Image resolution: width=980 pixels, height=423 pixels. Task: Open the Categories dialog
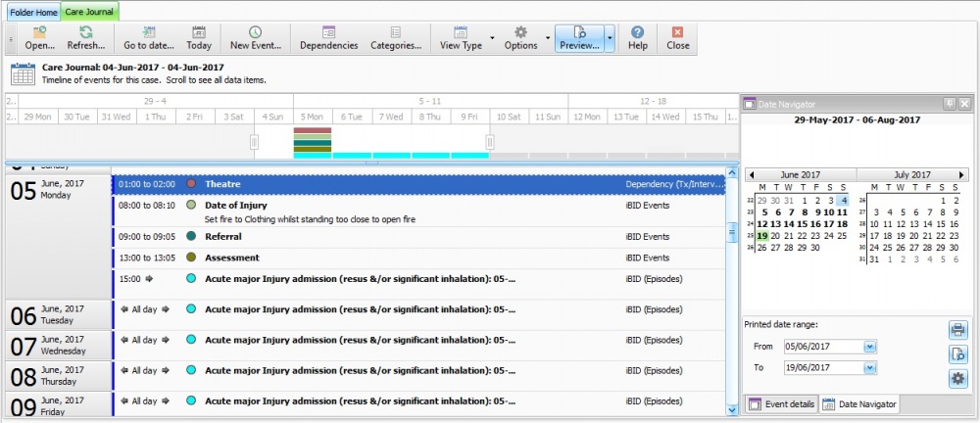(x=395, y=38)
